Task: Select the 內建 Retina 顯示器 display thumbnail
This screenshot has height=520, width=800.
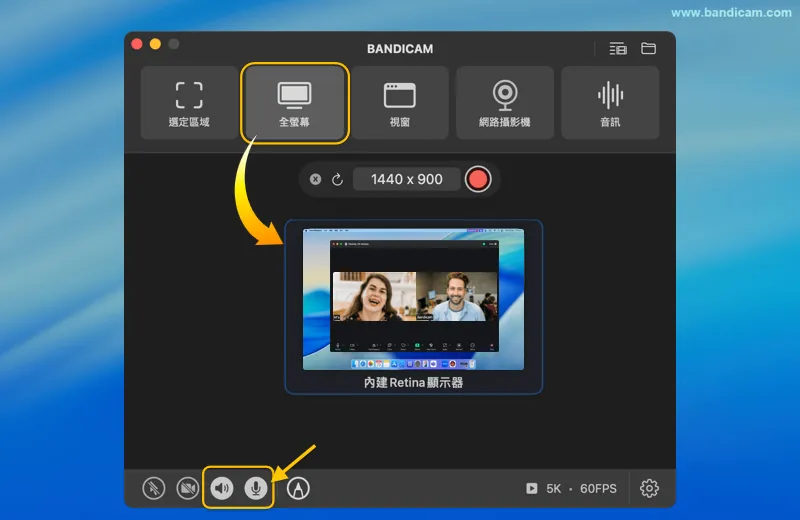Action: (413, 307)
